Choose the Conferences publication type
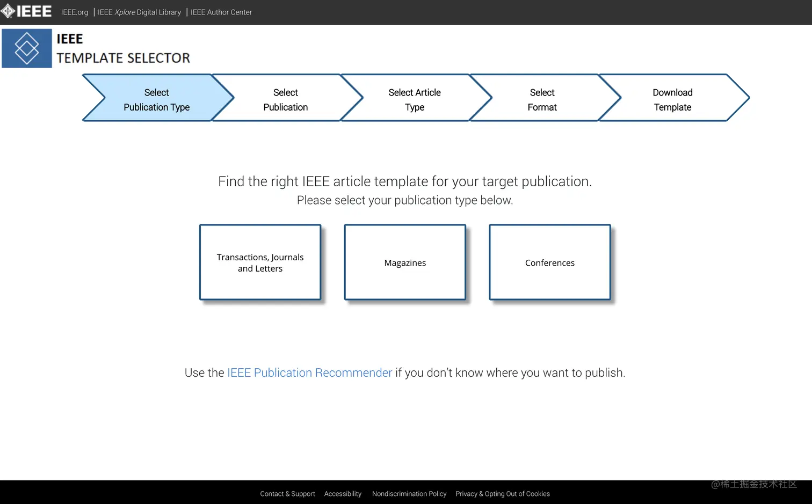Viewport: 812px width, 504px height. point(550,262)
